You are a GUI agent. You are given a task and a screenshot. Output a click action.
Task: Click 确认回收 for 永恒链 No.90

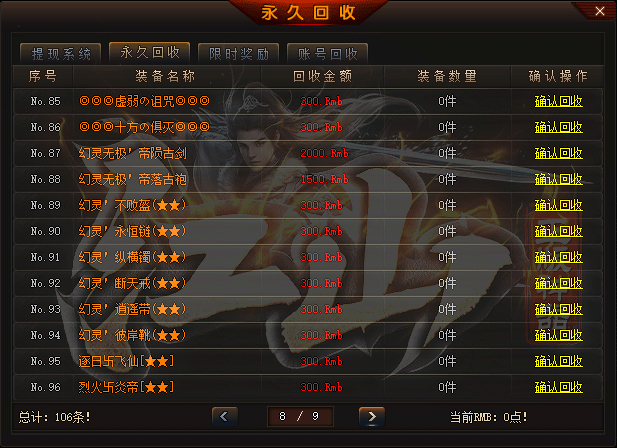pyautogui.click(x=558, y=231)
